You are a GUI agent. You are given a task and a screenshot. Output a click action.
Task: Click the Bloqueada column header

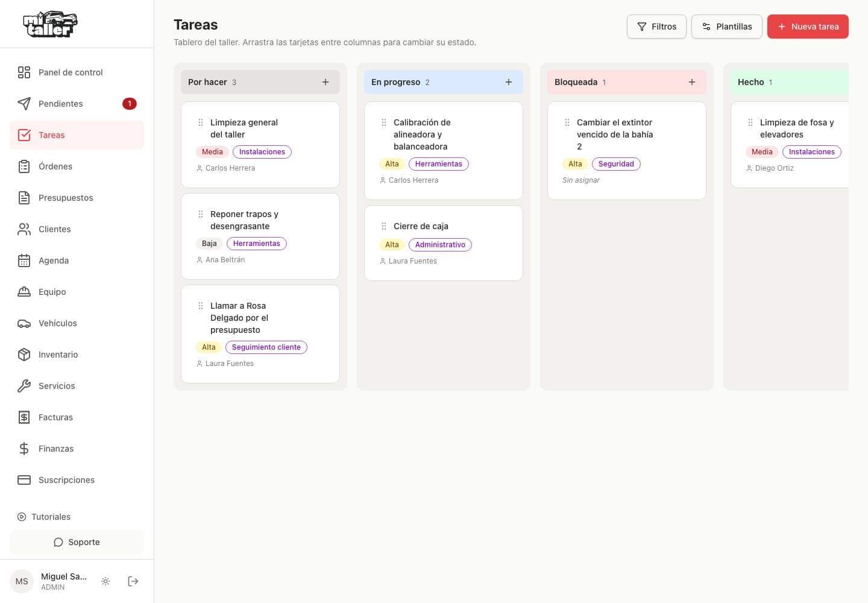click(627, 82)
